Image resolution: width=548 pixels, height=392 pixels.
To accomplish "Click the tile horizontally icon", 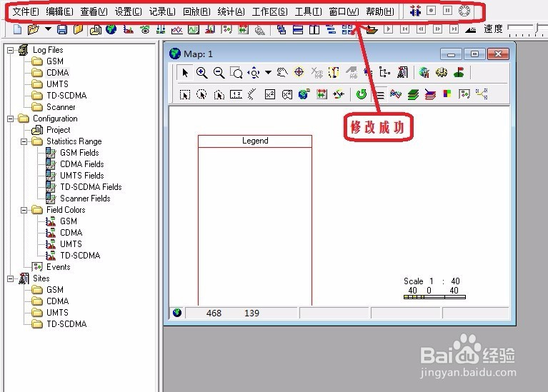I will 298,29.
